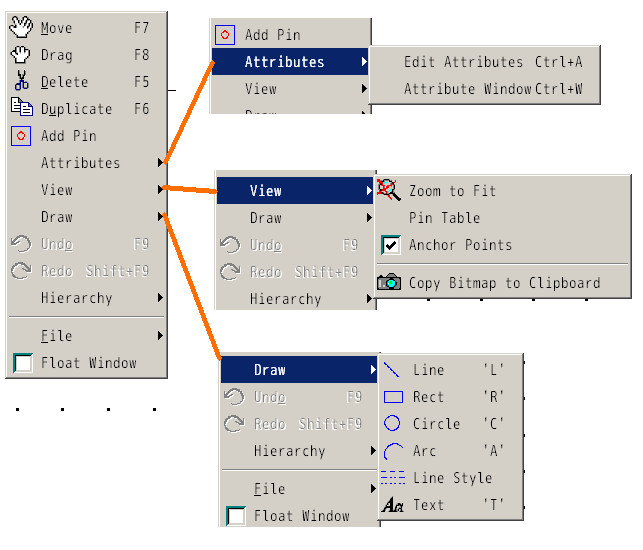Toggle Float Window checkbox under highlighted Draw menu
643x550 pixels.
click(235, 516)
